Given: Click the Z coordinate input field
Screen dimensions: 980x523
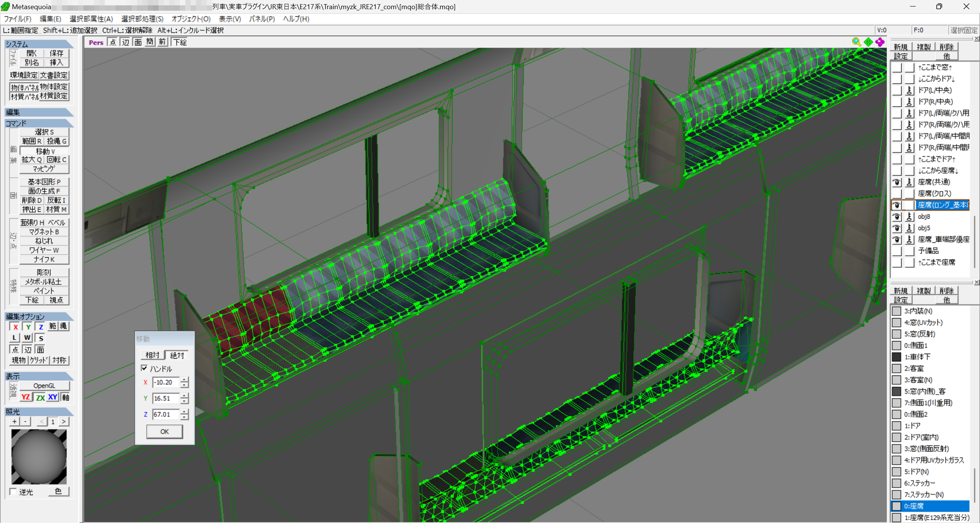Looking at the screenshot, I should [x=166, y=414].
